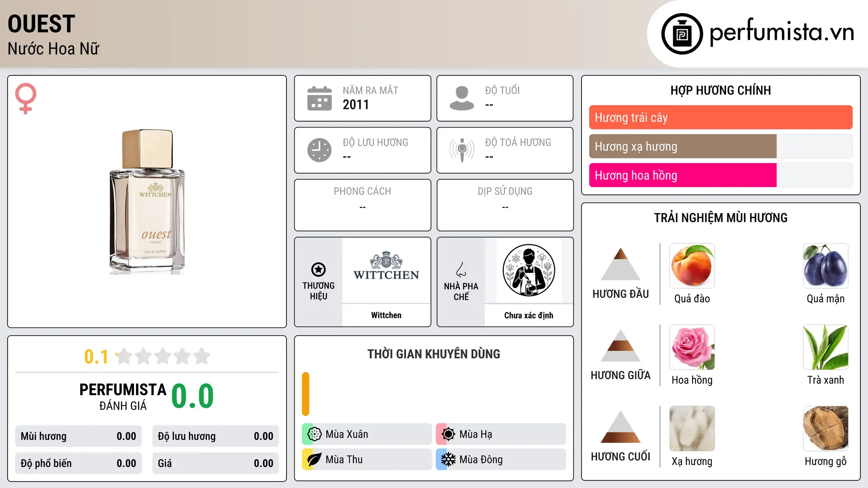Click the Hương hoa hồng accord bar

tap(721, 175)
